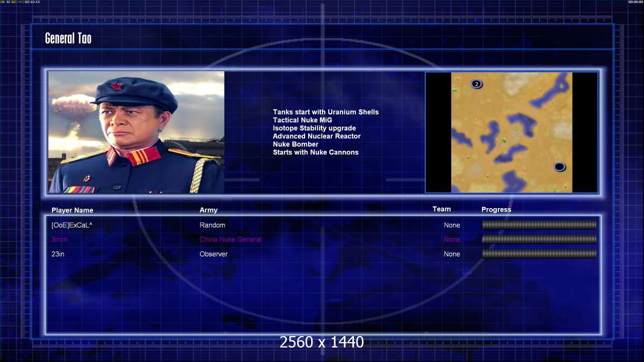Select start position 2 marker on map
This screenshot has width=644, height=362.
point(477,84)
